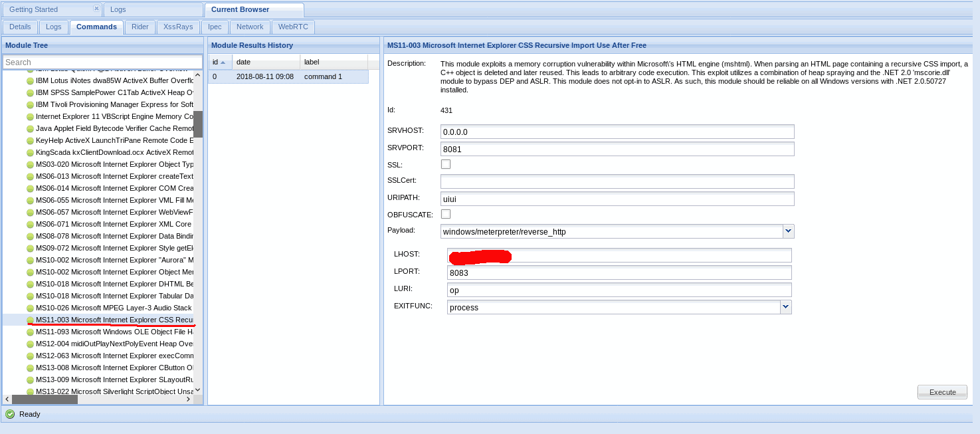Viewport: 980px width, 434px height.
Task: Open the Logs sub-tab next to Details
Action: tap(54, 27)
